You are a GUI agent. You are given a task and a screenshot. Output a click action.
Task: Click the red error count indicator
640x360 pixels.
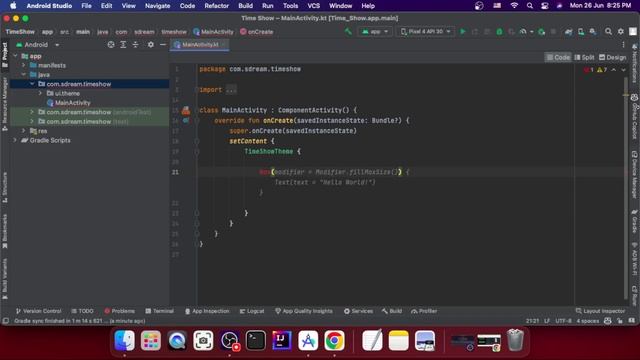tap(589, 70)
